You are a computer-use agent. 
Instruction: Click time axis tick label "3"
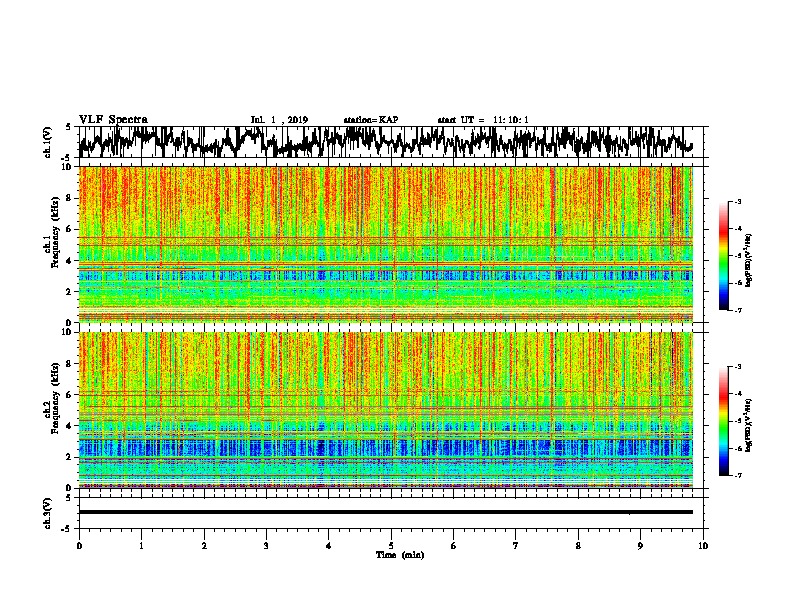266,546
